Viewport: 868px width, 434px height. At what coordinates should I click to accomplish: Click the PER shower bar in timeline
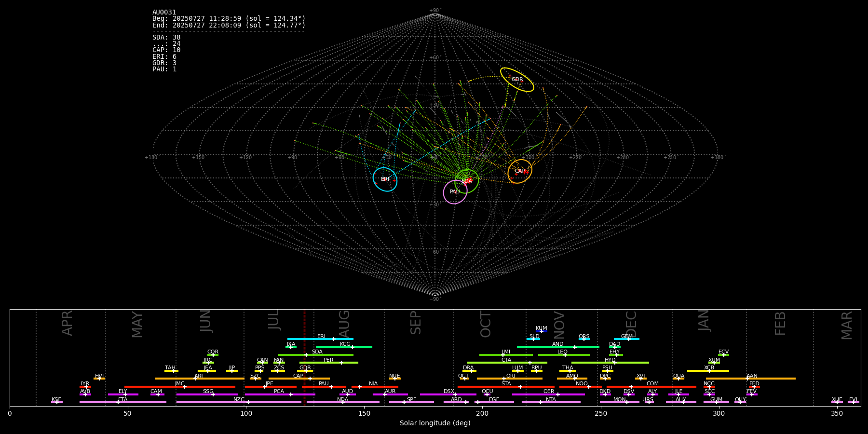click(329, 363)
